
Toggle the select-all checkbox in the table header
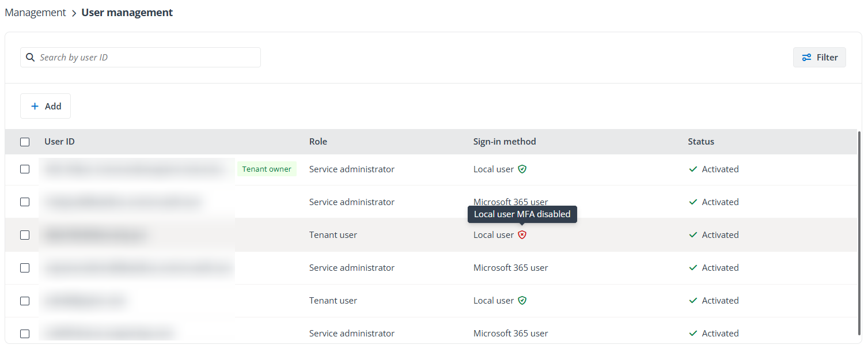(25, 141)
